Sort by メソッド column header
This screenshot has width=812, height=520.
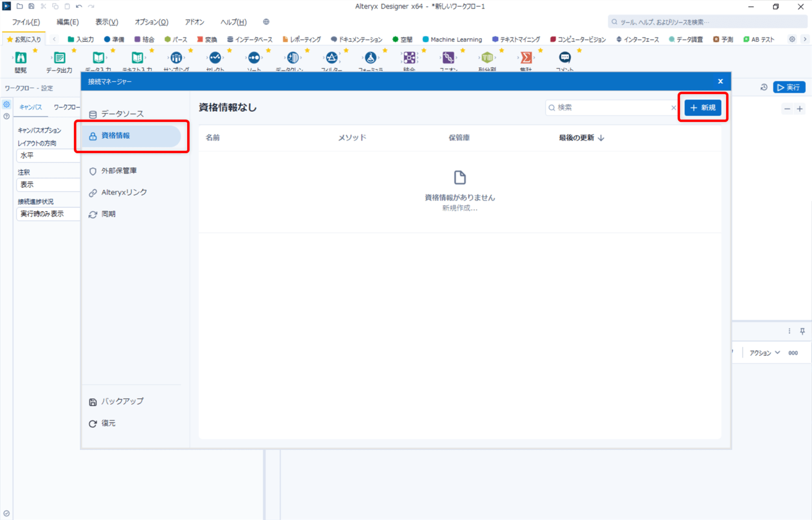coord(352,138)
